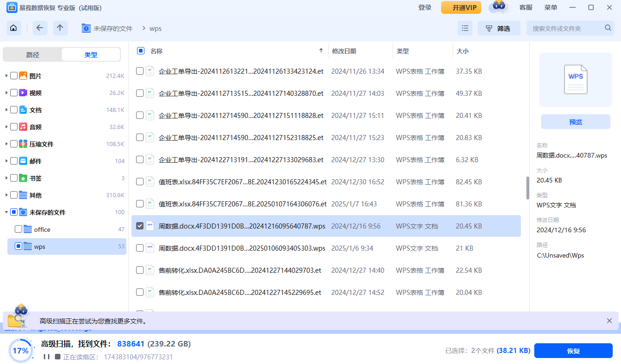621x364 pixels.
Task: Go back with the left arrow
Action: click(x=40, y=28)
